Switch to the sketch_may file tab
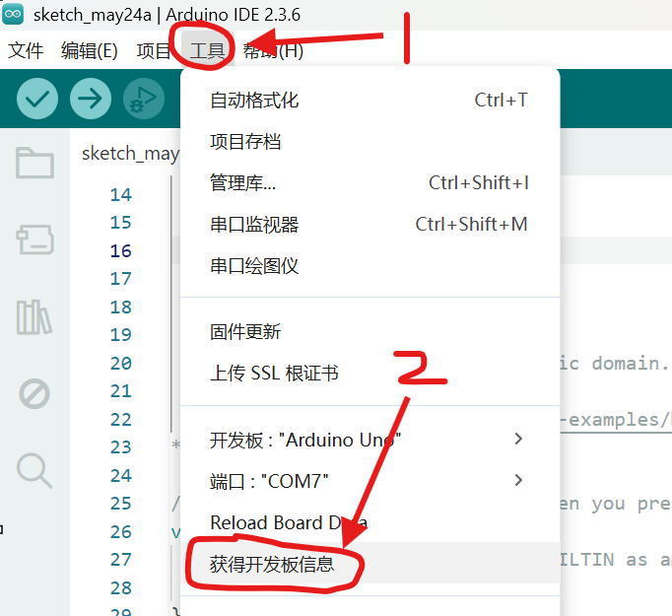 (130, 154)
